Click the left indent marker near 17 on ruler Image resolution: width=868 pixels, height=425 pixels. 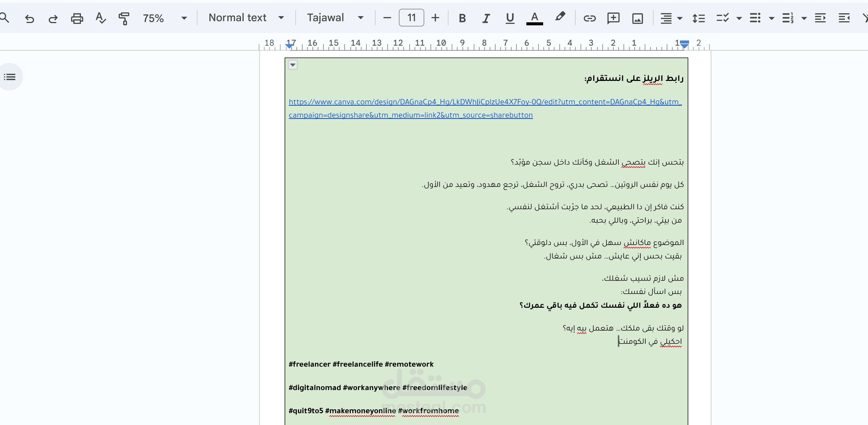pyautogui.click(x=289, y=46)
